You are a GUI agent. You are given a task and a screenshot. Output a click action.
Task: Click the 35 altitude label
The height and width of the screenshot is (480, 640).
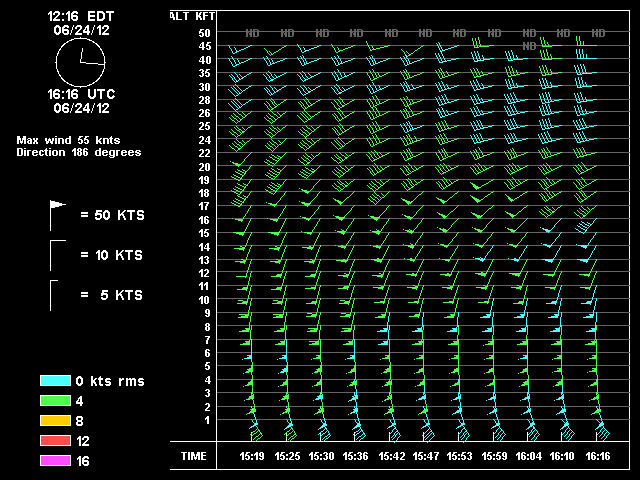click(204, 73)
